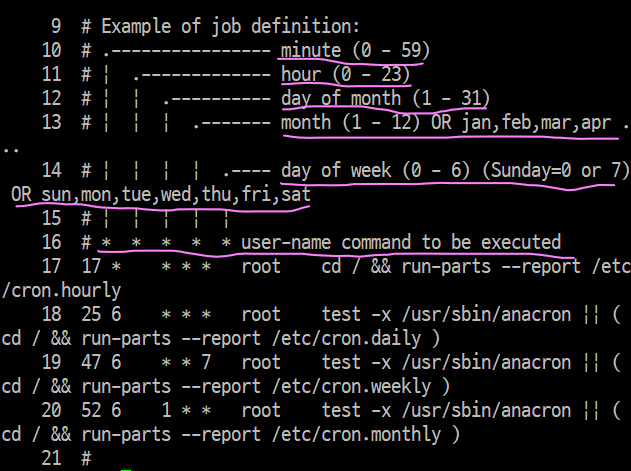The width and height of the screenshot is (631, 471).
Task: Select the "jan,feb,mar,apr" text
Action: click(536, 123)
